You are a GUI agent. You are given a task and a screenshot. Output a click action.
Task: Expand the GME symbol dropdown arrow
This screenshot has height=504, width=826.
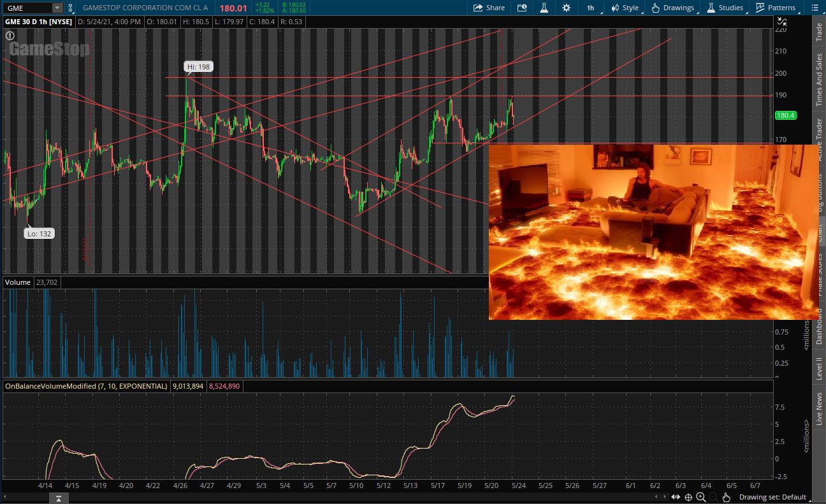(x=57, y=8)
